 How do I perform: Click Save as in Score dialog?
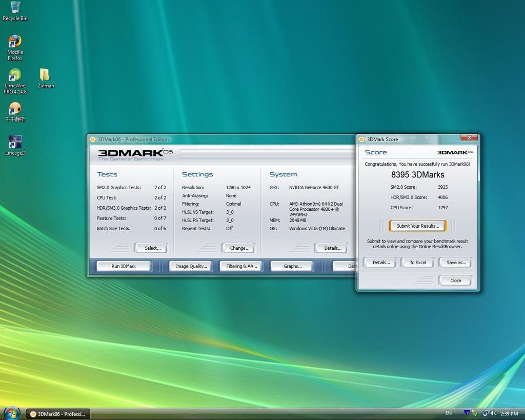pos(456,263)
